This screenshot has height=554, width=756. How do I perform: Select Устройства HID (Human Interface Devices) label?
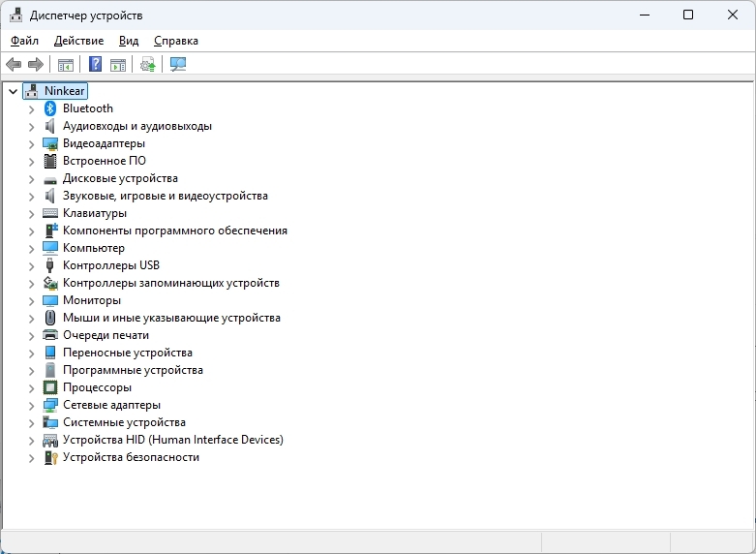(x=173, y=440)
